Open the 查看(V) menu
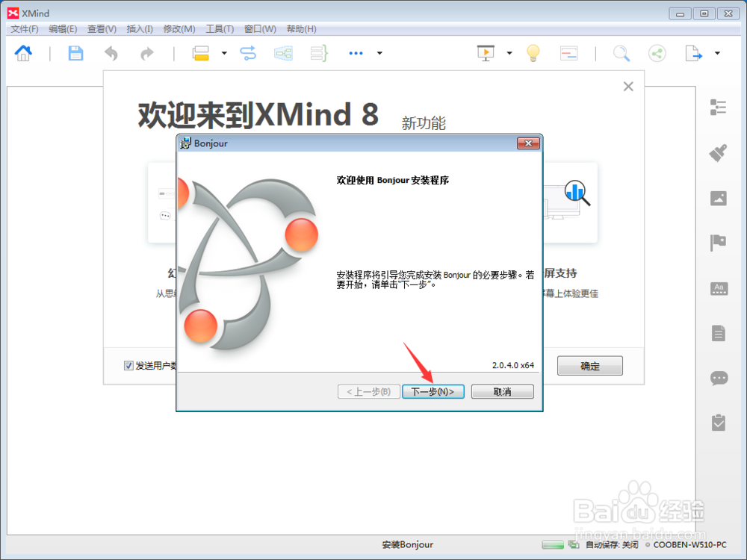The image size is (747, 560). 102,29
